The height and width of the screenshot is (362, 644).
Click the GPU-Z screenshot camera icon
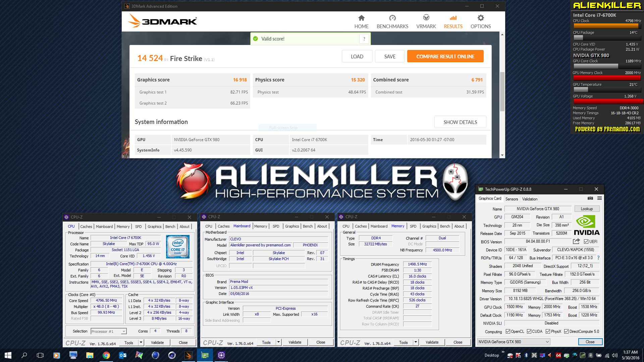pos(590,198)
